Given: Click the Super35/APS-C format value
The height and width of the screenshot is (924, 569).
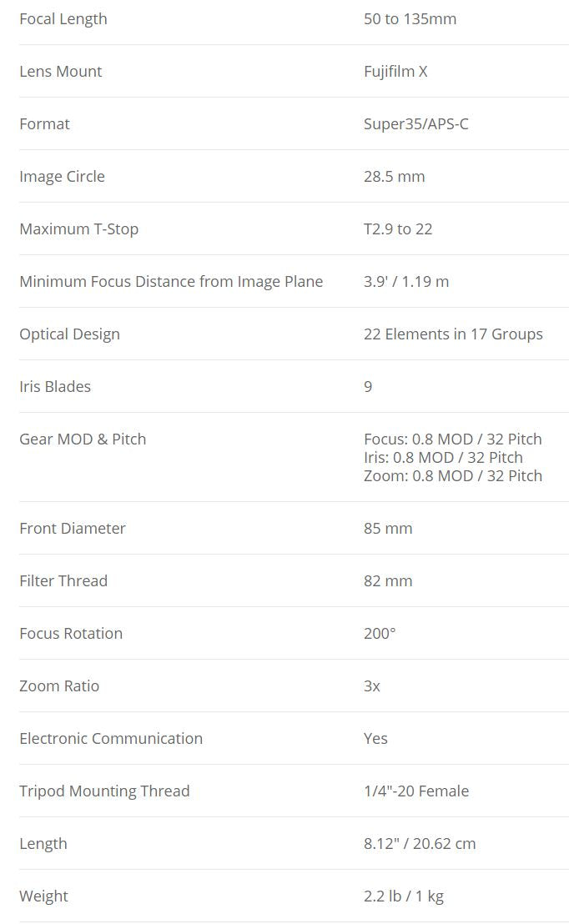Looking at the screenshot, I should pos(415,124).
